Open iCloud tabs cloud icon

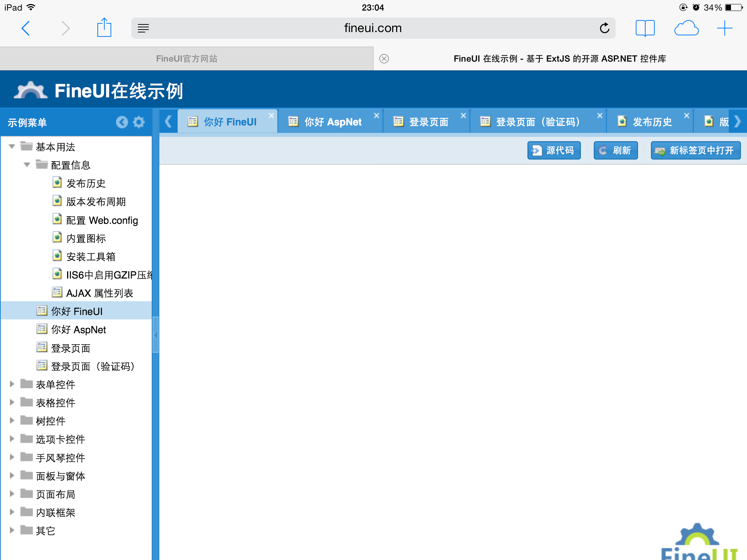coord(686,28)
